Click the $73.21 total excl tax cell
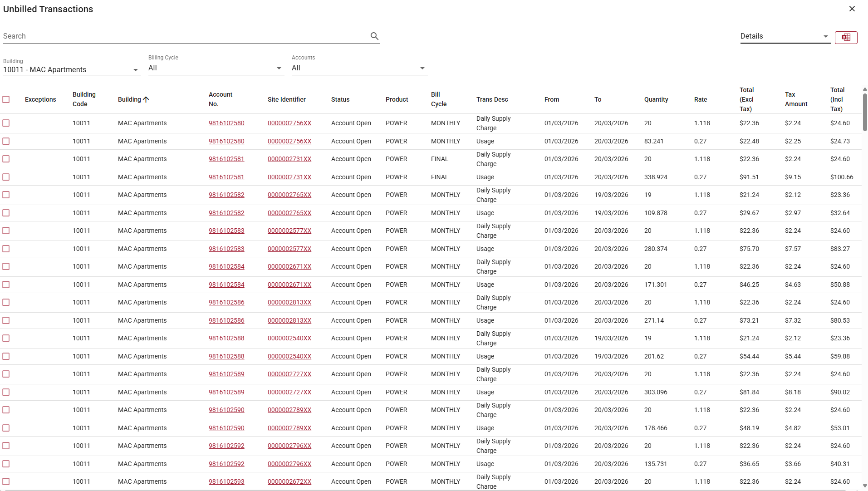The image size is (868, 491). pos(749,320)
